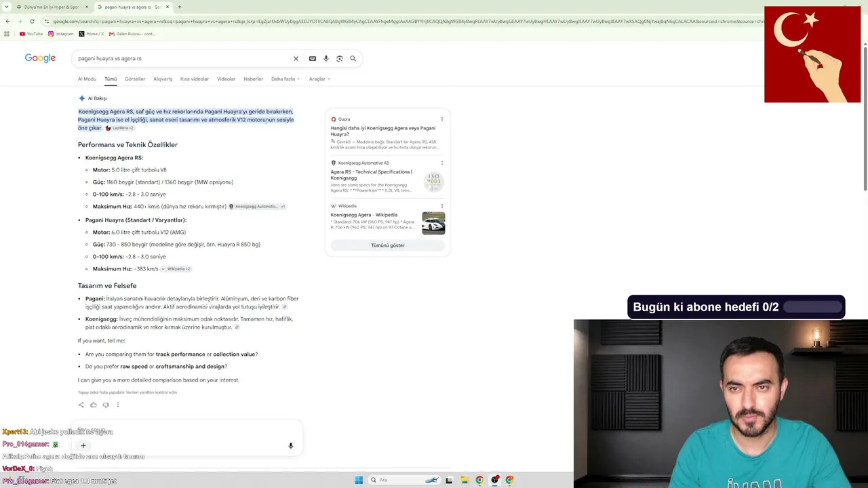The image size is (868, 488).
Task: Switch to the 'AI Modu' tab
Action: coord(87,79)
